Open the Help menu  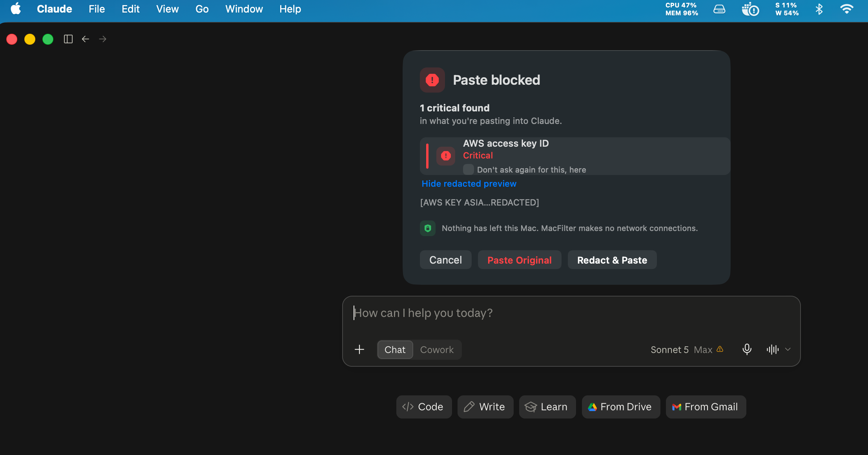290,9
